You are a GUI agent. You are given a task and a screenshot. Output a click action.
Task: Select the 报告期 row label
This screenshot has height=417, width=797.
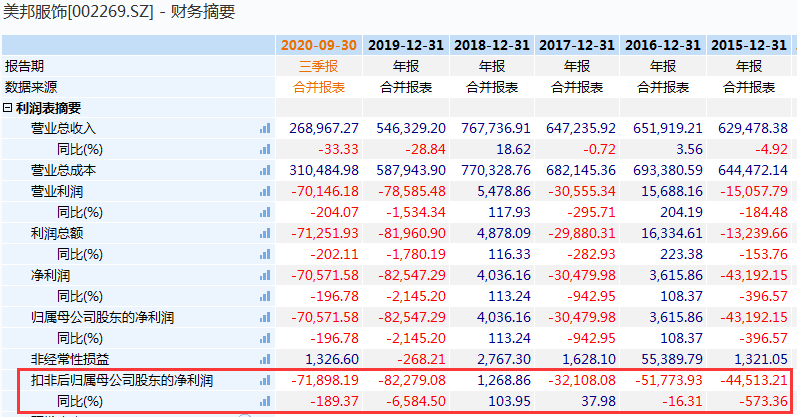[x=25, y=66]
